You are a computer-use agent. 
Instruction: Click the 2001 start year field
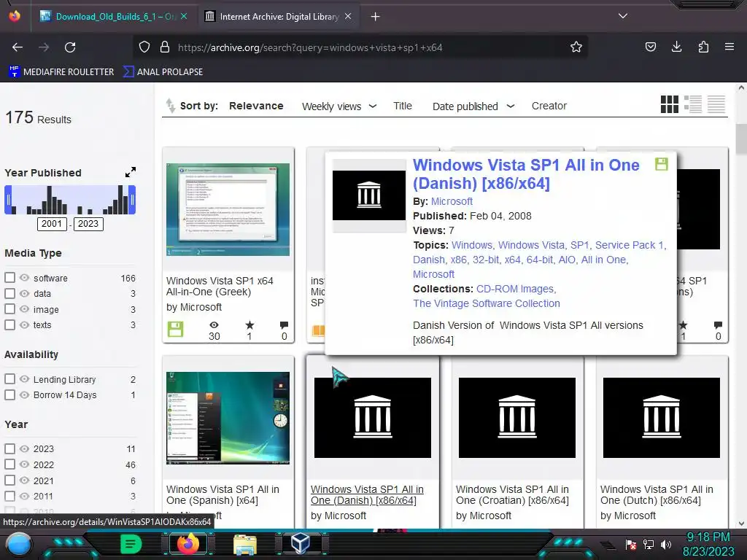52,224
